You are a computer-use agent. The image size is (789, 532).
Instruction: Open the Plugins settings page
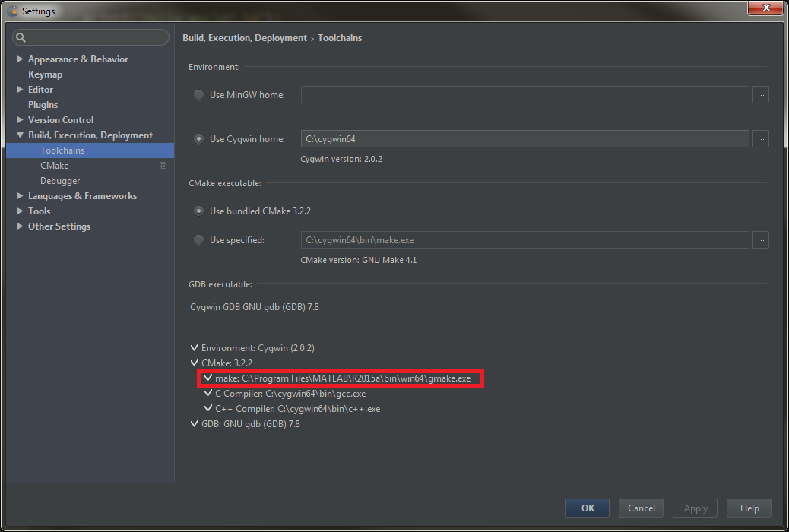(43, 105)
